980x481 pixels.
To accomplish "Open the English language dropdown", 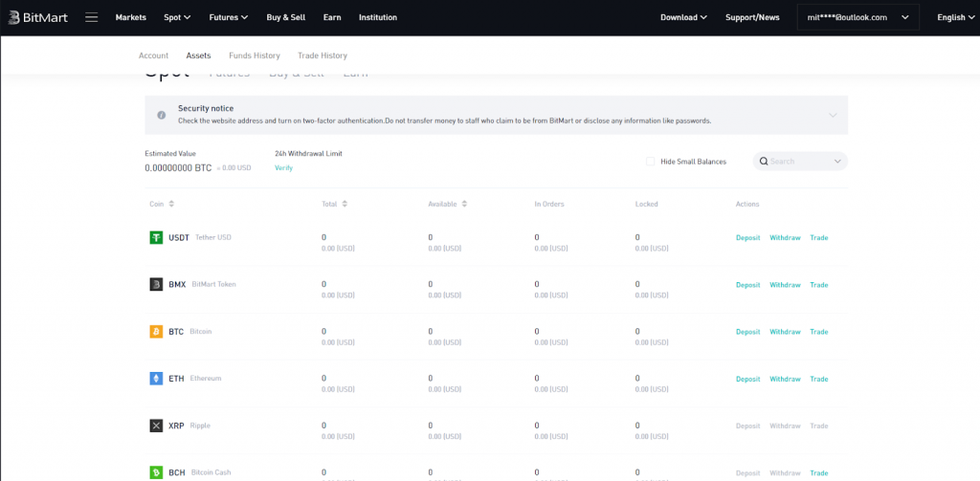I will click(x=956, y=17).
